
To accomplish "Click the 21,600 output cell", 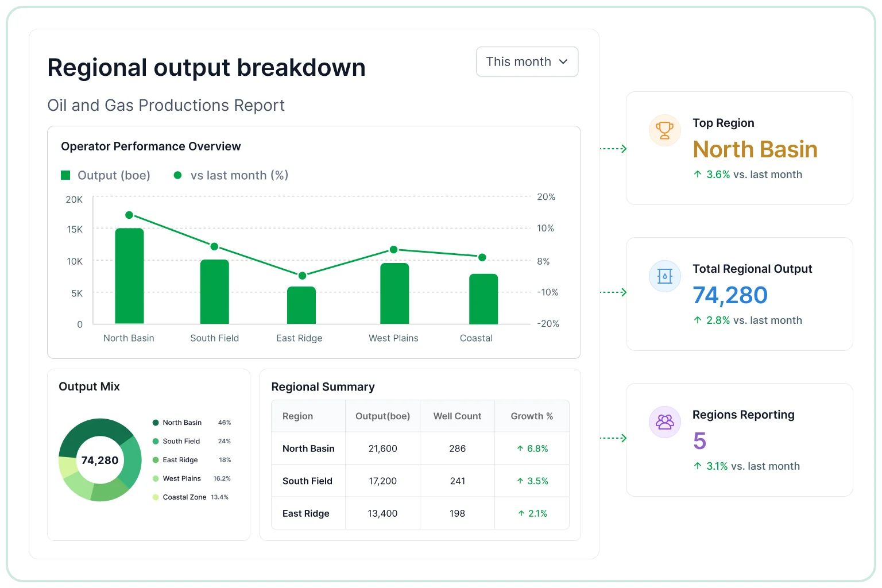I will (x=382, y=448).
